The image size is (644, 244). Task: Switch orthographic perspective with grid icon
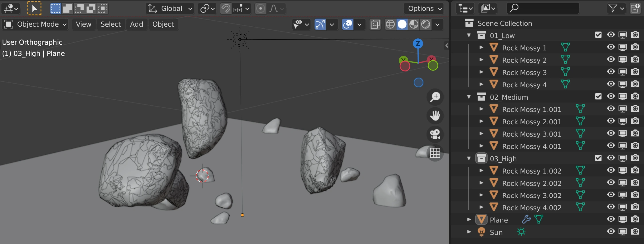click(435, 153)
